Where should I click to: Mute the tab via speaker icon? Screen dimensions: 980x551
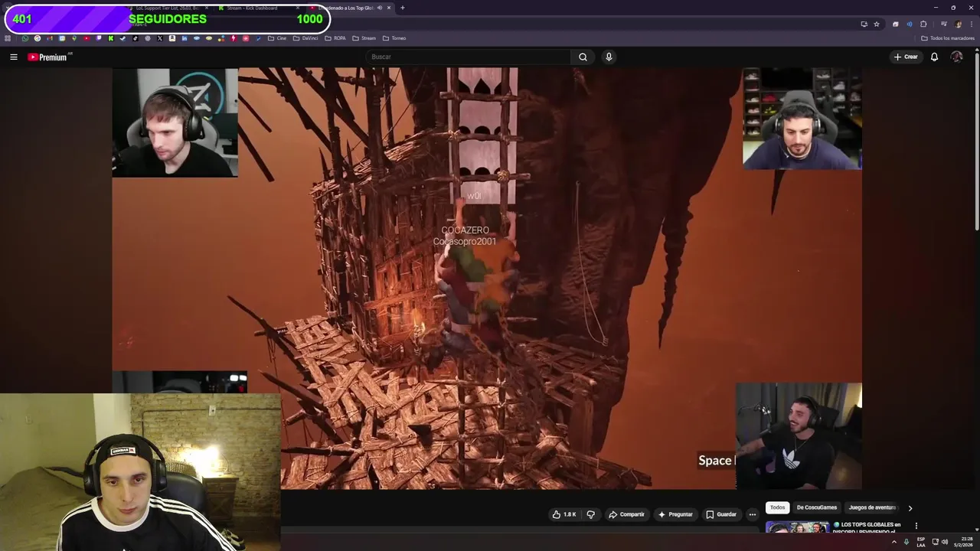380,8
